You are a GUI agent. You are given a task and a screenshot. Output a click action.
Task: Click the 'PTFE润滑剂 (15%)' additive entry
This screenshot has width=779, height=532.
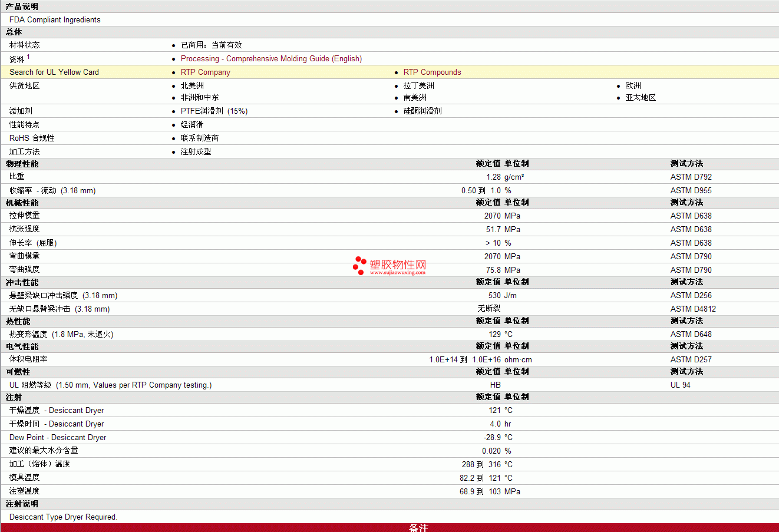pos(214,111)
